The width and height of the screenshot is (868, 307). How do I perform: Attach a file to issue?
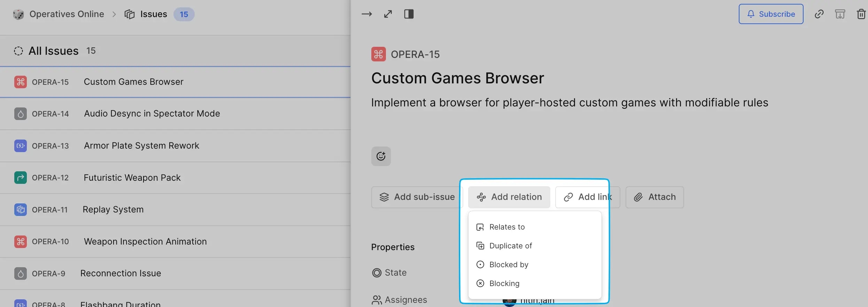tap(654, 197)
